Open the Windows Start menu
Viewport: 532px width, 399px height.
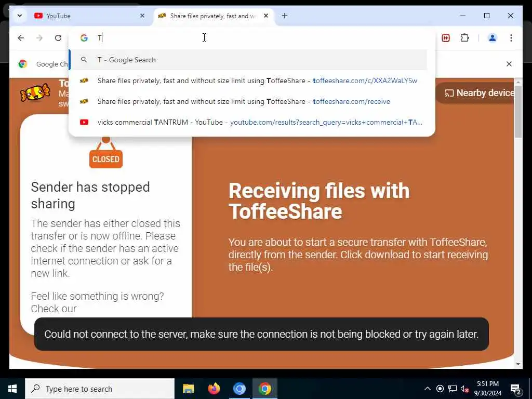(x=12, y=389)
